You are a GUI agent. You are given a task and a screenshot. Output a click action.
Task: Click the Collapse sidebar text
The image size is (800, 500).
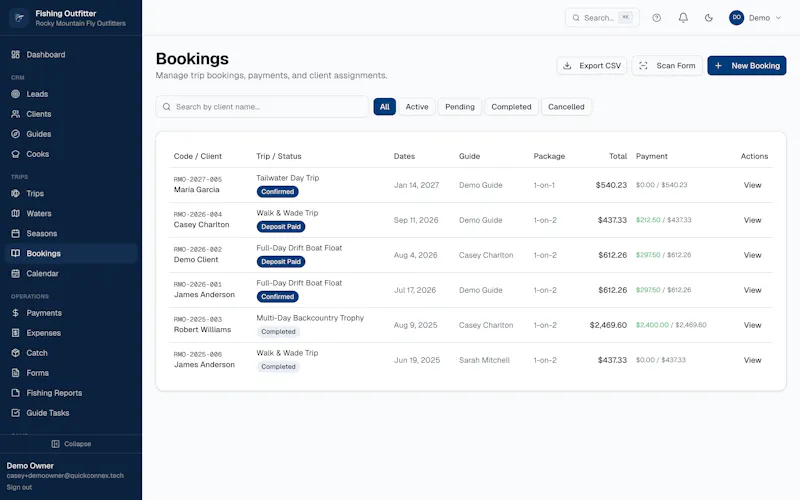78,444
